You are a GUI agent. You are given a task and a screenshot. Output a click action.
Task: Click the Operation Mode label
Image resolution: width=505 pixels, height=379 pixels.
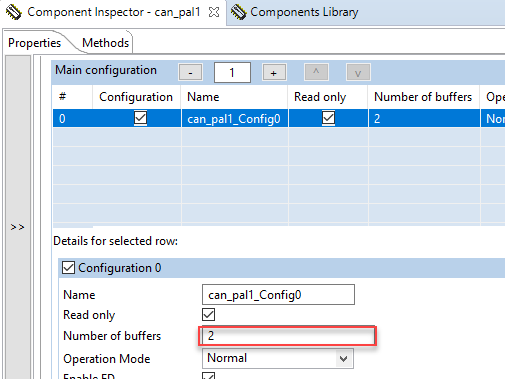[x=107, y=359]
